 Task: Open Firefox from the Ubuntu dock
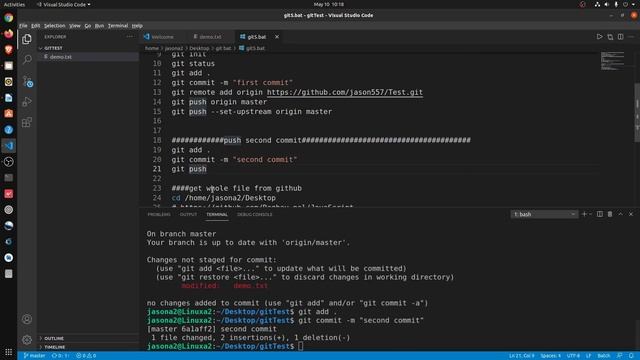tap(9, 33)
